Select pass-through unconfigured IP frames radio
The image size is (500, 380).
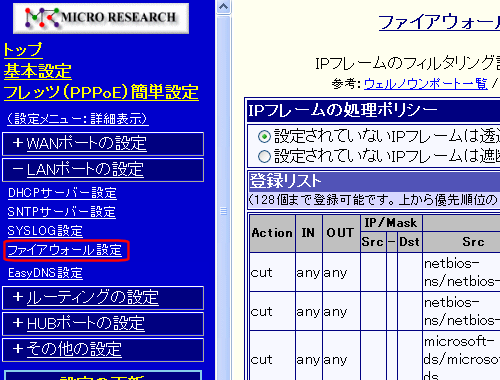(264, 137)
